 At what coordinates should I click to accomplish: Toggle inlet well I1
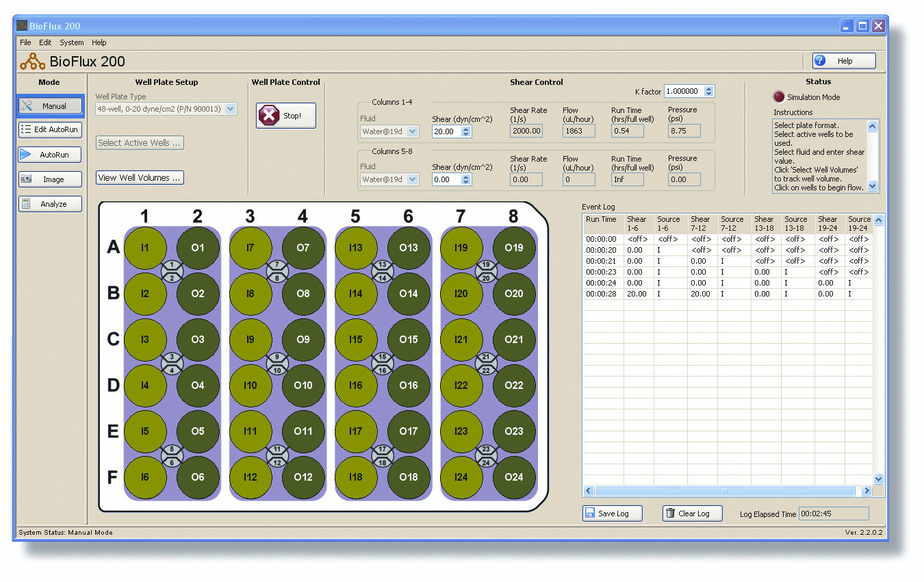pos(145,248)
